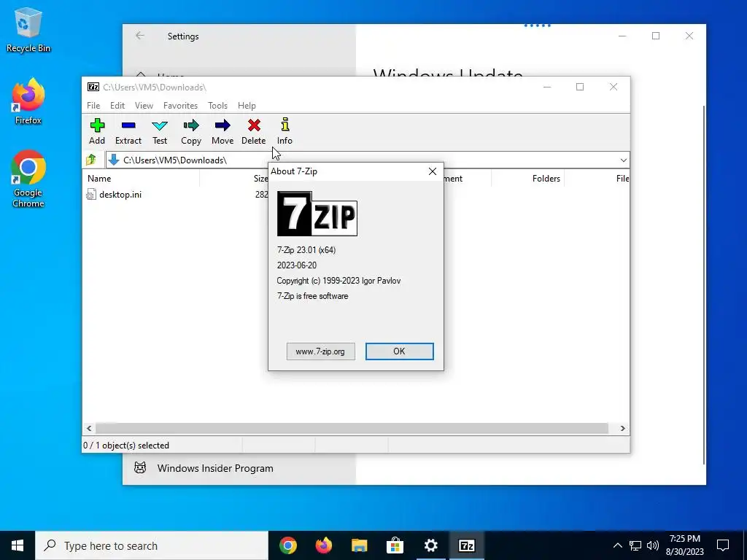Screen dimensions: 747x560
Task: Go back in the Settings window
Action: click(x=140, y=36)
